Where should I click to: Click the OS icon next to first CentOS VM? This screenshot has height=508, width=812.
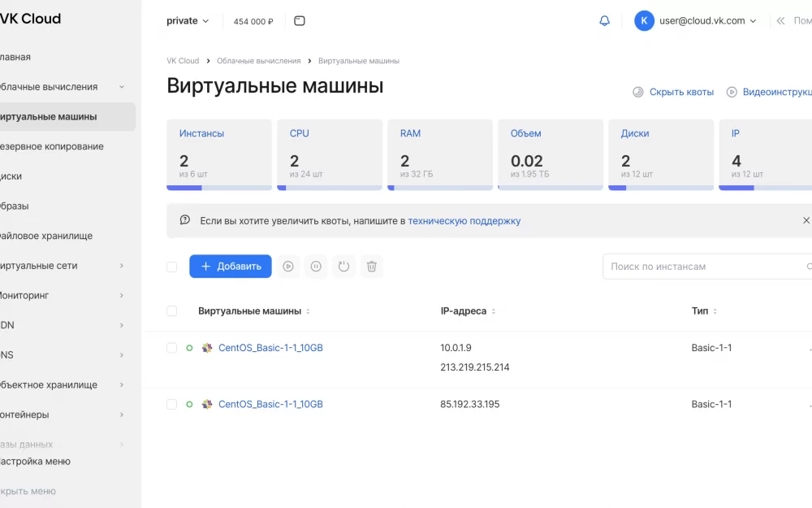point(205,347)
